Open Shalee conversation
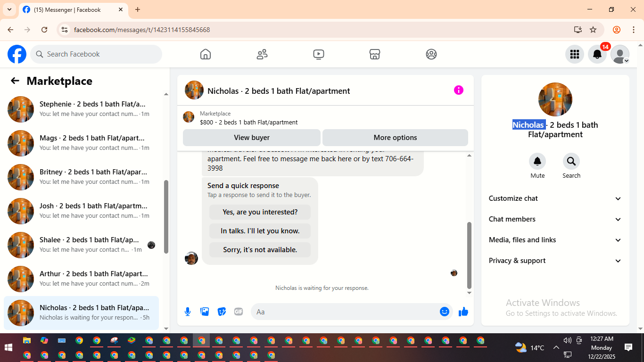This screenshot has width=644, height=362. 81,245
